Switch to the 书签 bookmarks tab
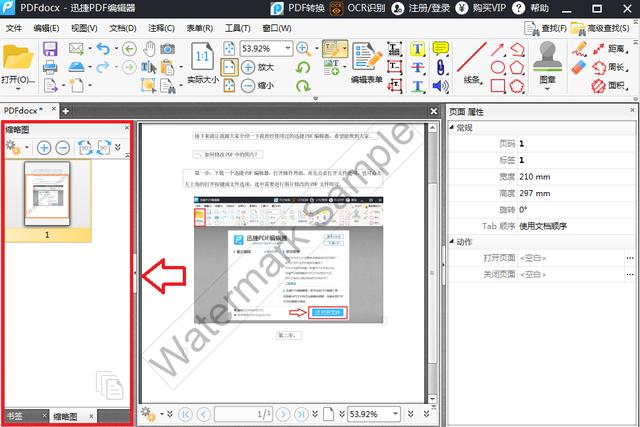The image size is (640, 427). click(15, 416)
